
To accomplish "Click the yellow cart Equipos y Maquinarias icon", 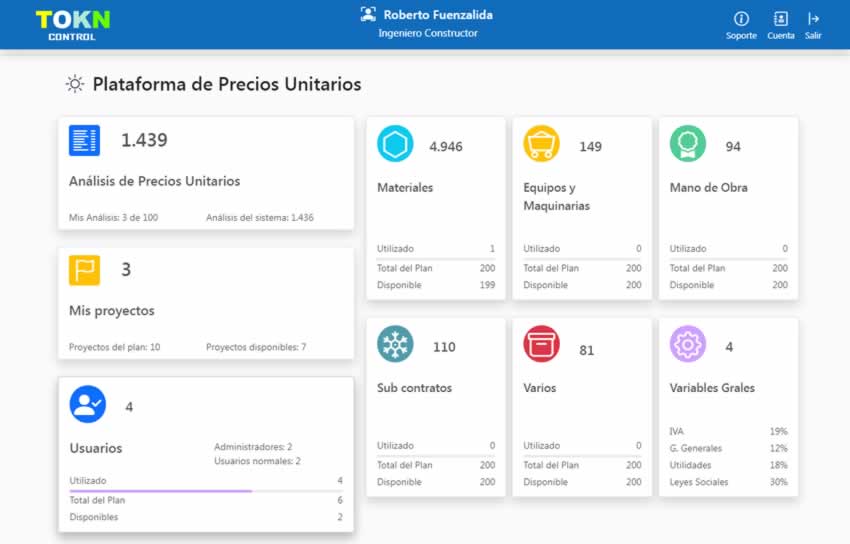I will coord(541,144).
